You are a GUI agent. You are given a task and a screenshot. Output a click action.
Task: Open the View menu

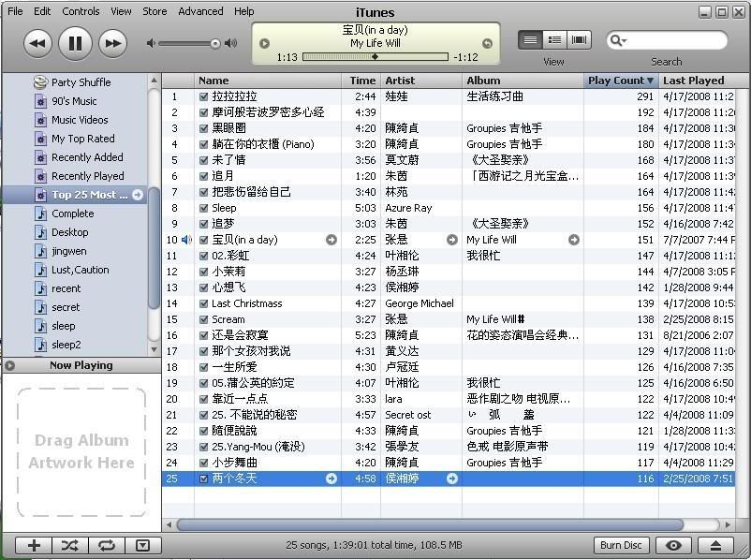(121, 11)
